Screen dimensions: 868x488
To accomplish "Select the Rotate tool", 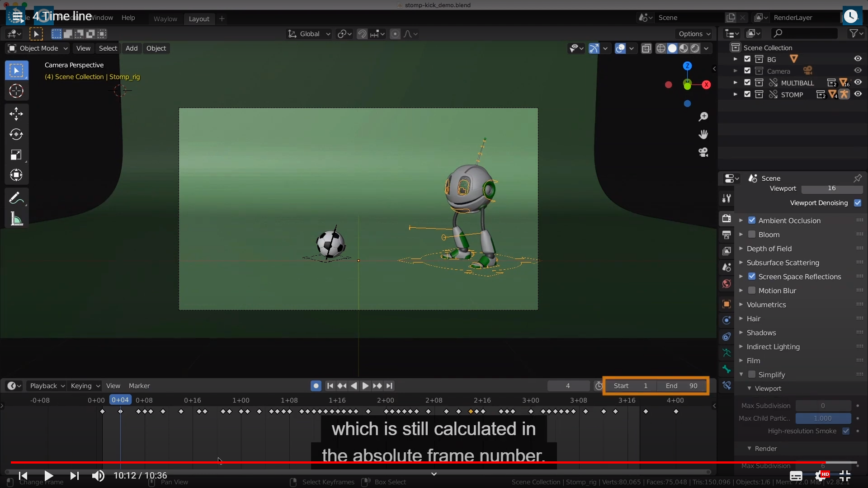I will pyautogui.click(x=16, y=134).
